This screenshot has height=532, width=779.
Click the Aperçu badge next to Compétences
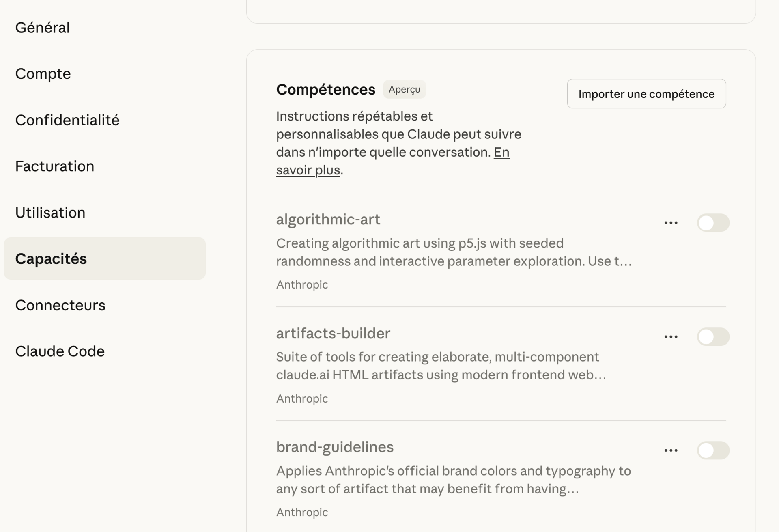click(404, 89)
